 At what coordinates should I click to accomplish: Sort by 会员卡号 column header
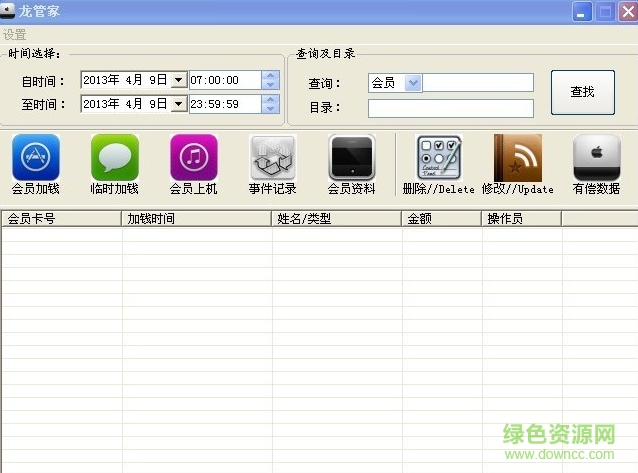pyautogui.click(x=61, y=218)
